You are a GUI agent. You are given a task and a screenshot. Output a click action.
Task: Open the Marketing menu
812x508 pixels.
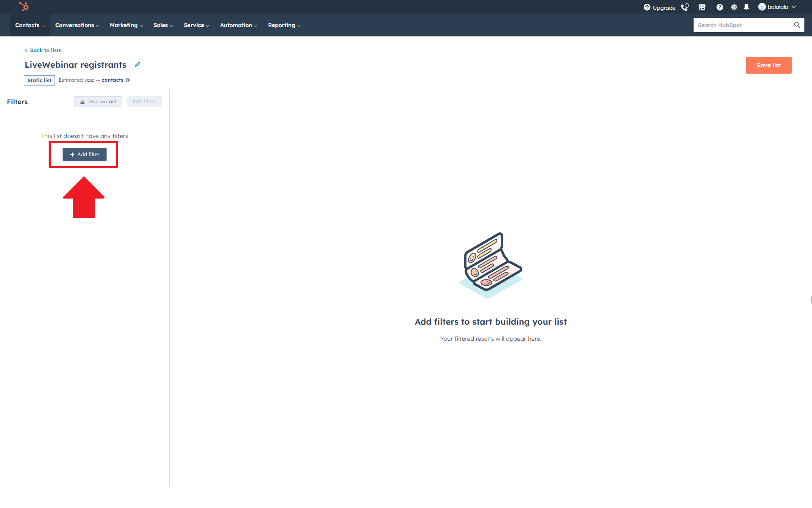126,25
